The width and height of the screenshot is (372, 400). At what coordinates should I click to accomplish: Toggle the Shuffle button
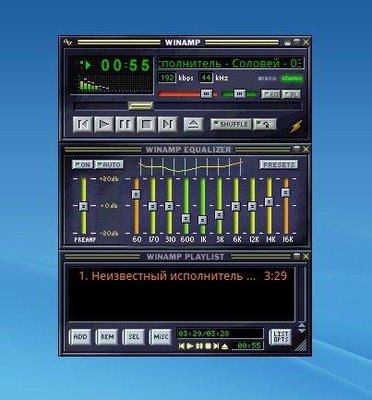pos(231,124)
